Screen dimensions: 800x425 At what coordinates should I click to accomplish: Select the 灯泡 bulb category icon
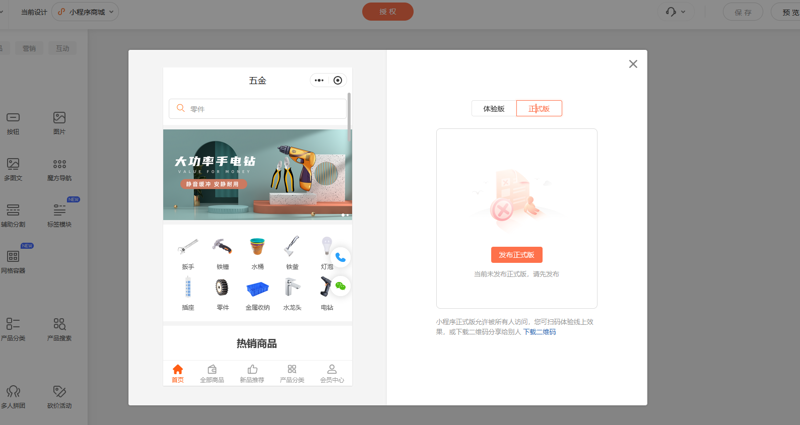coord(327,246)
